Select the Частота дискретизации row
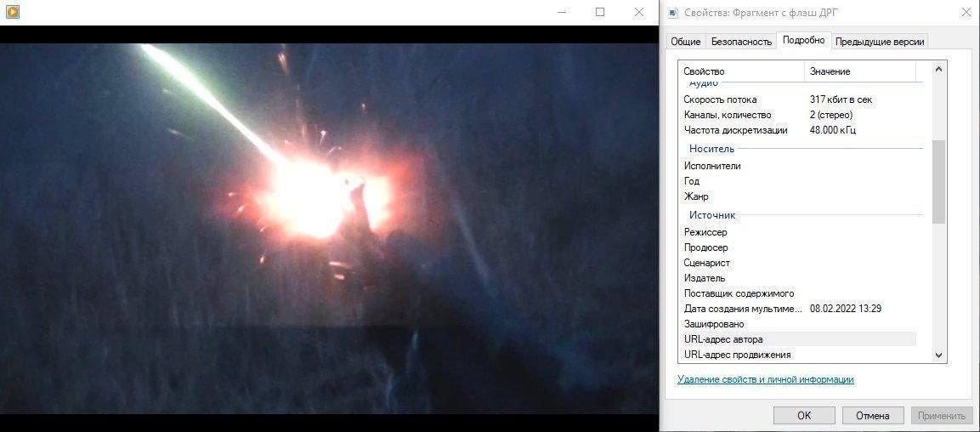Image resolution: width=980 pixels, height=432 pixels. coord(799,131)
